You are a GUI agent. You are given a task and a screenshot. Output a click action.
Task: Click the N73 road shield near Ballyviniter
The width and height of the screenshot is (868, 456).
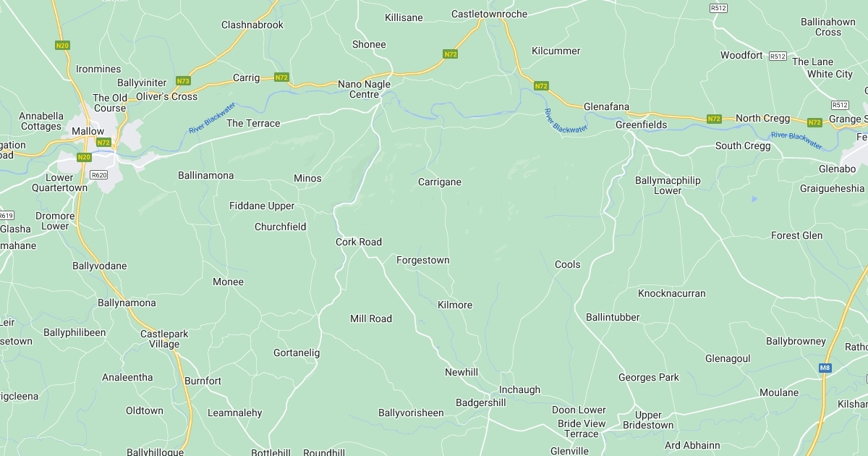183,81
